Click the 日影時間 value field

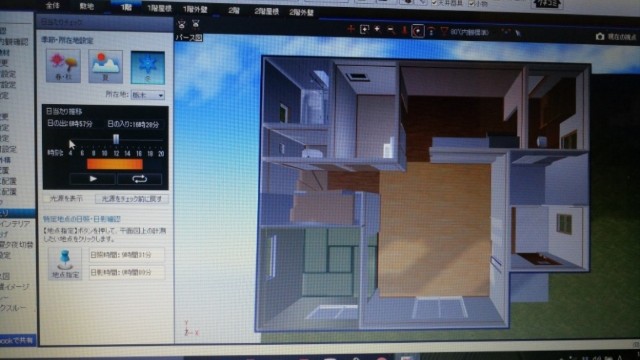click(x=127, y=272)
